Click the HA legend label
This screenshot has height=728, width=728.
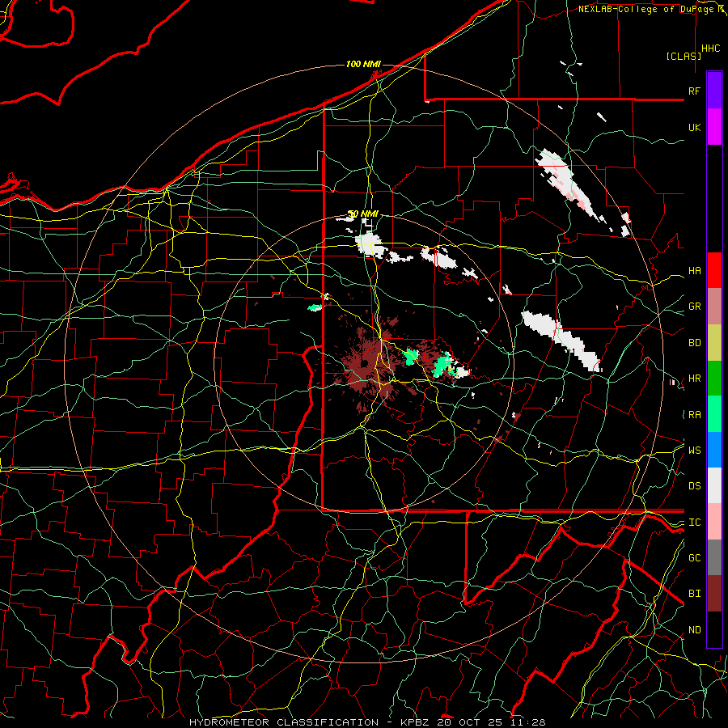coord(694,270)
